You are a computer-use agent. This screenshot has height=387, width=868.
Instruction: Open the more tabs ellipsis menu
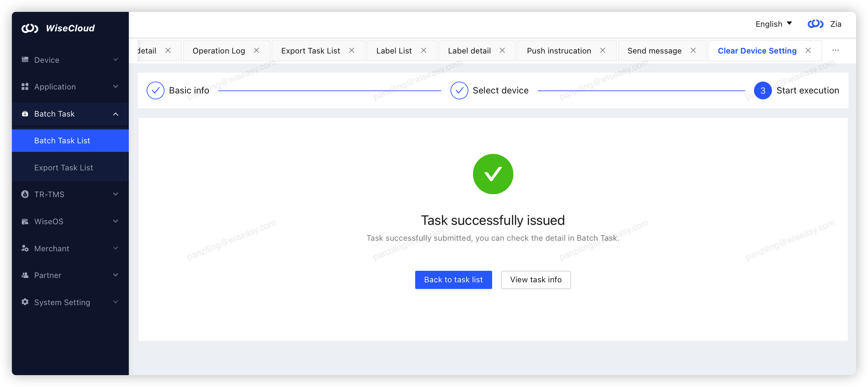tap(835, 51)
